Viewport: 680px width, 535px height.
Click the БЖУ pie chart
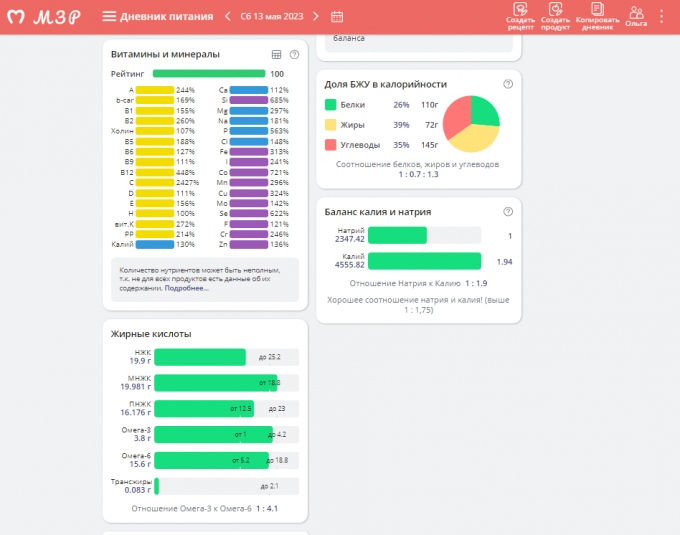[x=471, y=124]
